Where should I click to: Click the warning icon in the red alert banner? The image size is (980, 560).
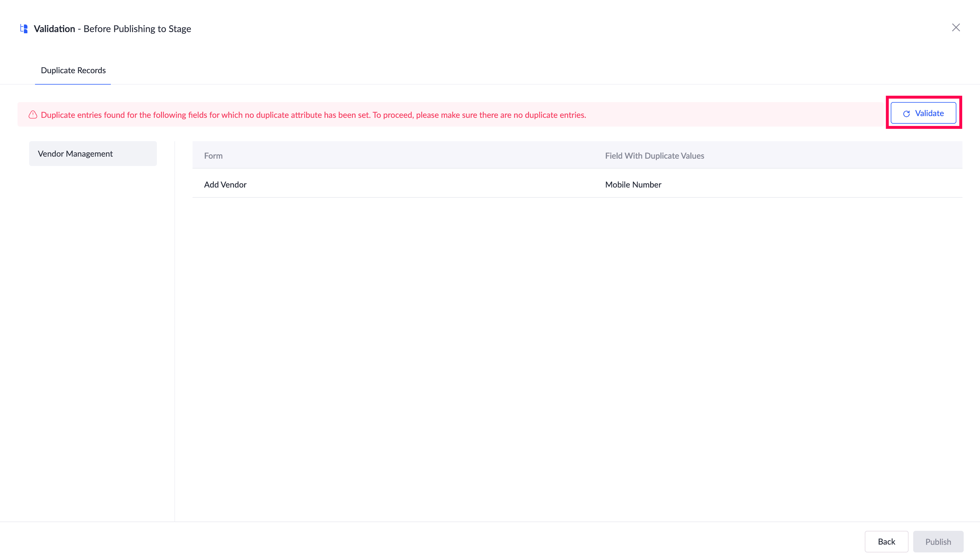[33, 115]
